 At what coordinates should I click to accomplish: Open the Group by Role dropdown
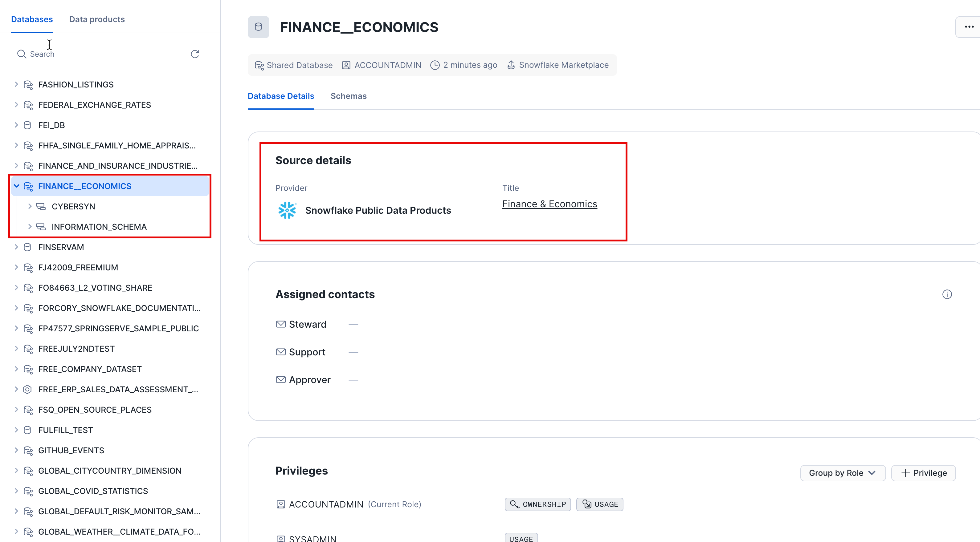pos(843,473)
